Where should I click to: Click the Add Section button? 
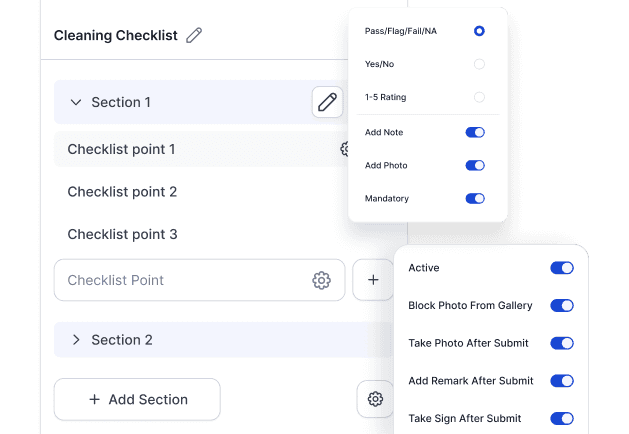click(x=137, y=399)
